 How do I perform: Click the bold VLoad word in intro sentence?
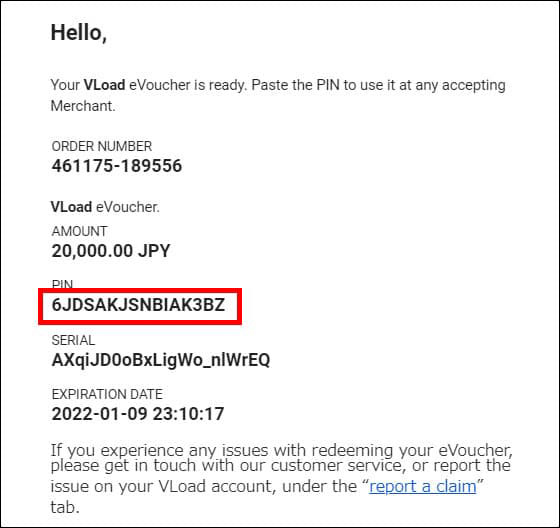tap(104, 85)
